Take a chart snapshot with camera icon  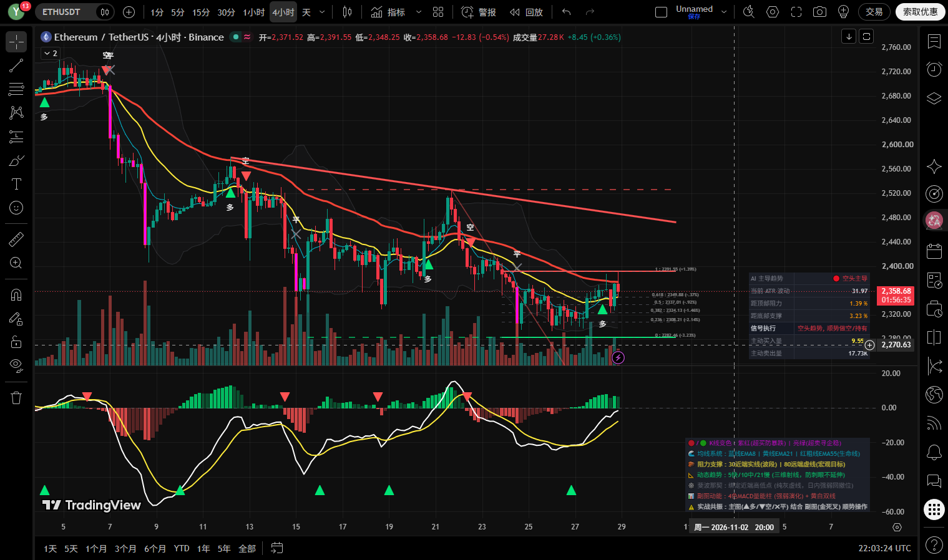pos(819,12)
